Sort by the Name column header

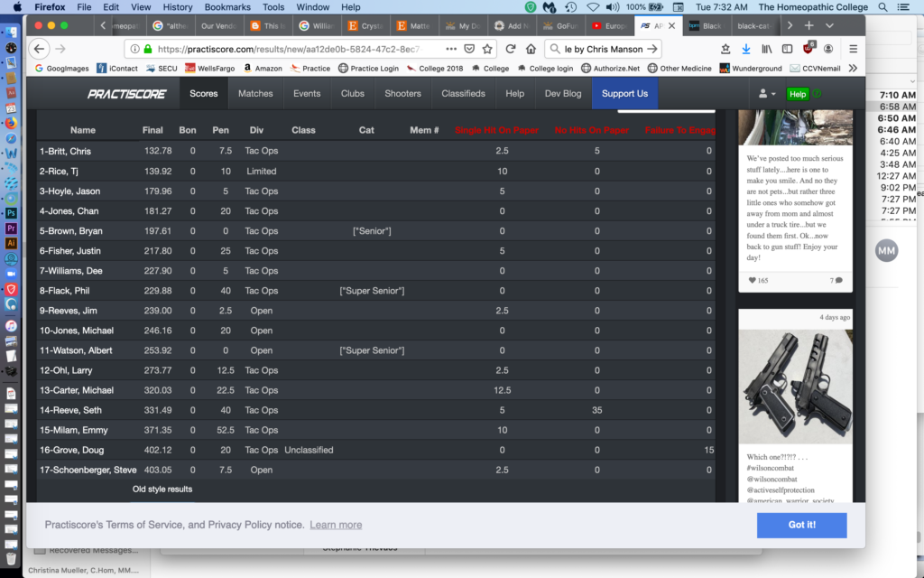pyautogui.click(x=82, y=130)
